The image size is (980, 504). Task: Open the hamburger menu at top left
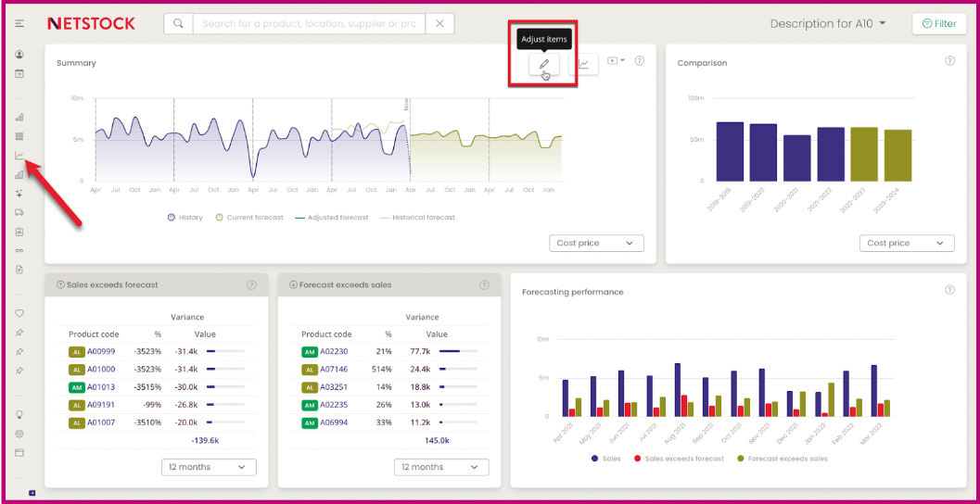click(x=19, y=23)
